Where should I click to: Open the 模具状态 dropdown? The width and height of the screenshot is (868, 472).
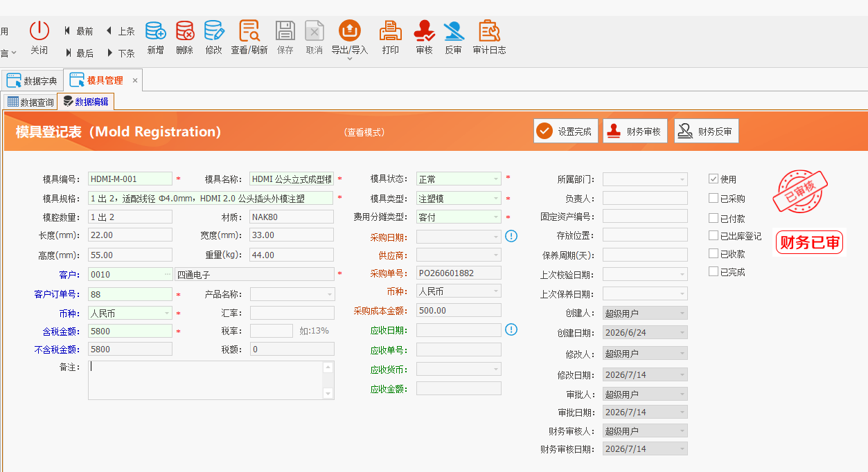[496, 179]
